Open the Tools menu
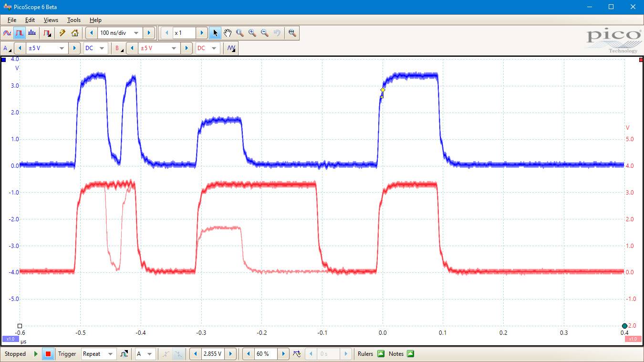 (73, 20)
